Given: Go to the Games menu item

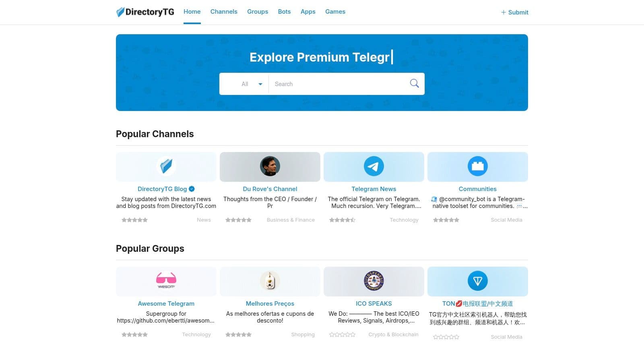Looking at the screenshot, I should point(335,12).
